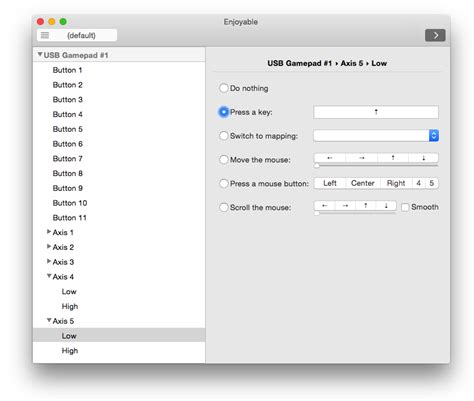Choose mouse button 4 segment
The height and width of the screenshot is (401, 474).
pyautogui.click(x=419, y=183)
